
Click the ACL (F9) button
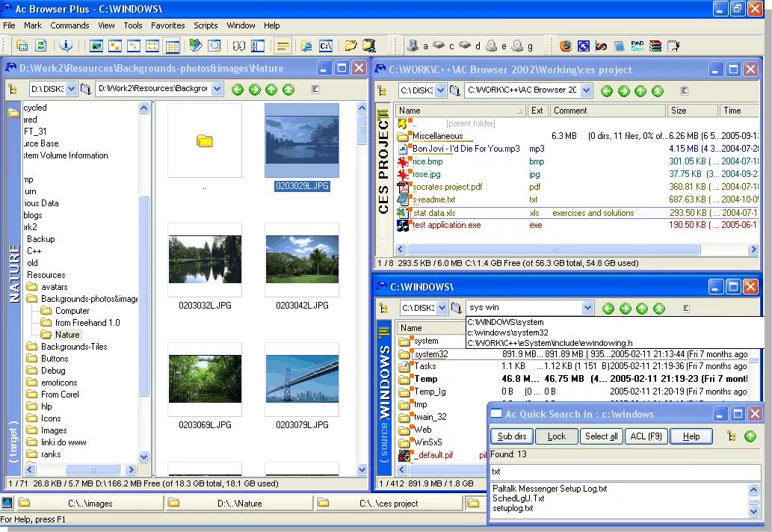coord(646,436)
